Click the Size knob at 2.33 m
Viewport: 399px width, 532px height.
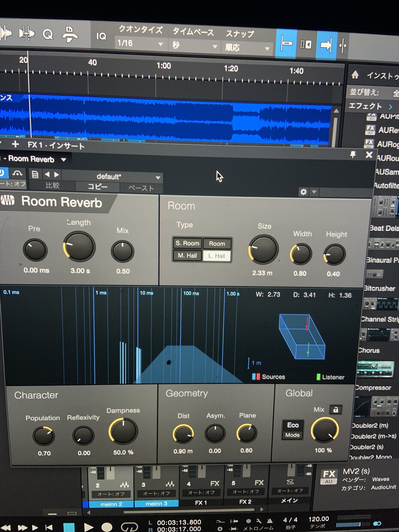coord(263,250)
